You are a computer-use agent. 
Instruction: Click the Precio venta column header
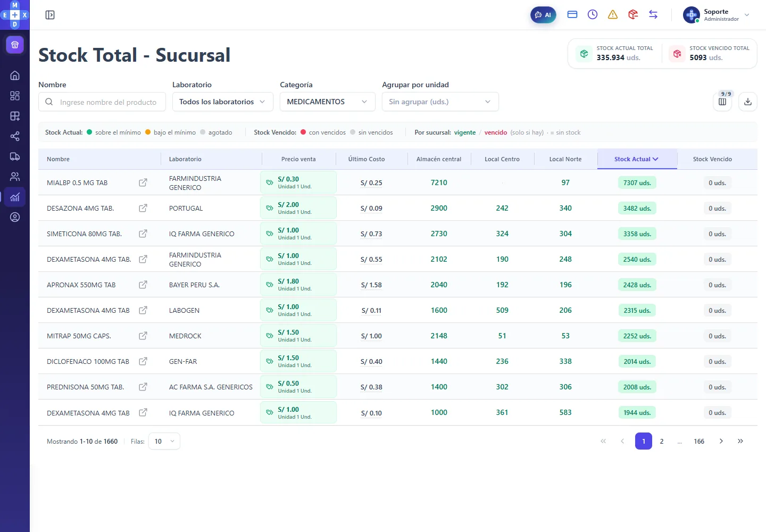pos(298,159)
